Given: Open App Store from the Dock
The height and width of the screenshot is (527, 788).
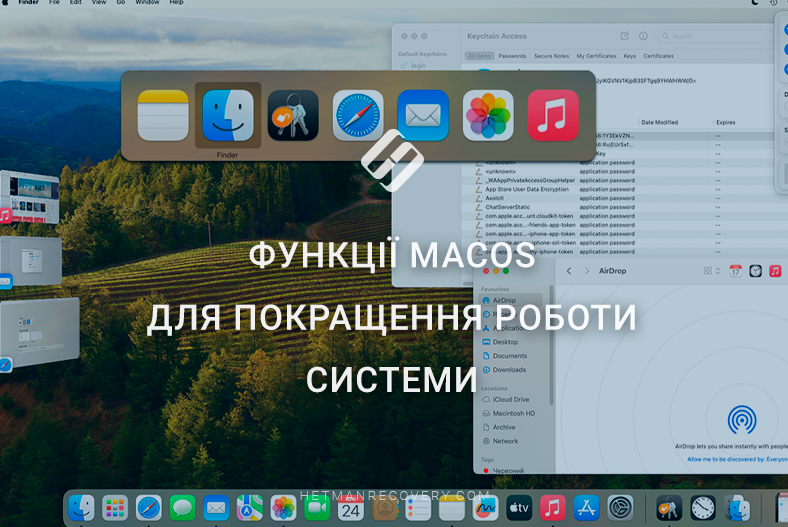Looking at the screenshot, I should pyautogui.click(x=586, y=508).
